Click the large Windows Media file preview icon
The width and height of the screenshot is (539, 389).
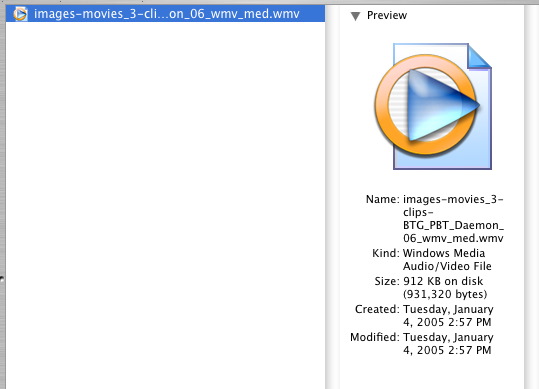click(433, 106)
